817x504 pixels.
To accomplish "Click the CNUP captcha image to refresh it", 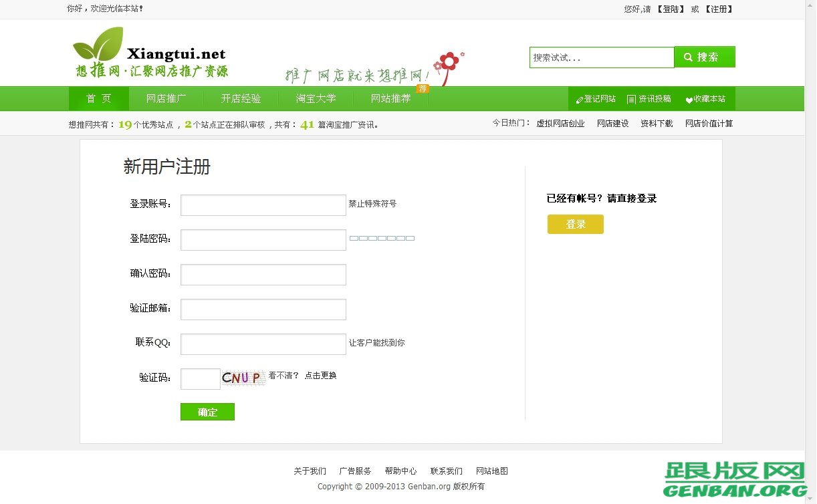I will click(x=243, y=378).
